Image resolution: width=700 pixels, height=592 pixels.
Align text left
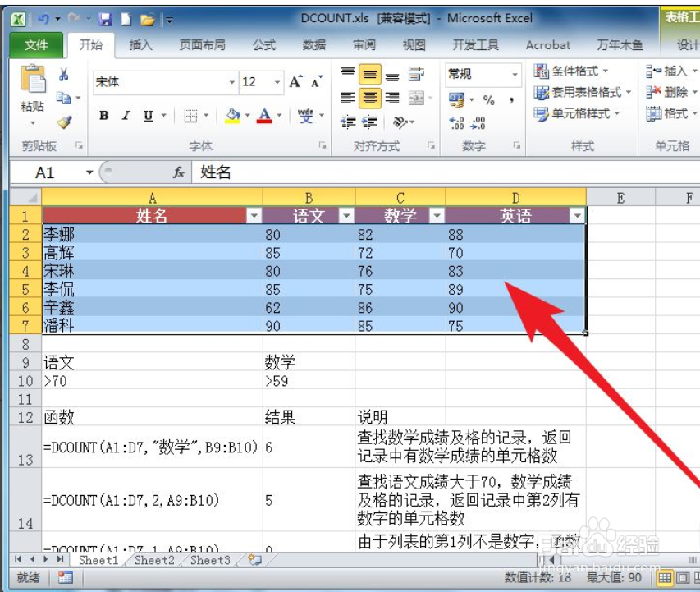[x=348, y=98]
